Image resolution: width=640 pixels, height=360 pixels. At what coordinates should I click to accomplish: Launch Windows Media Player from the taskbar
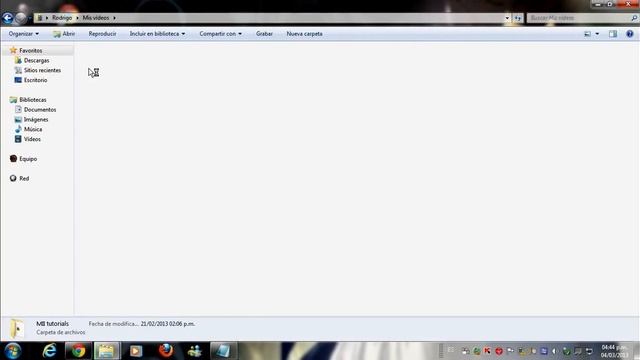click(136, 351)
